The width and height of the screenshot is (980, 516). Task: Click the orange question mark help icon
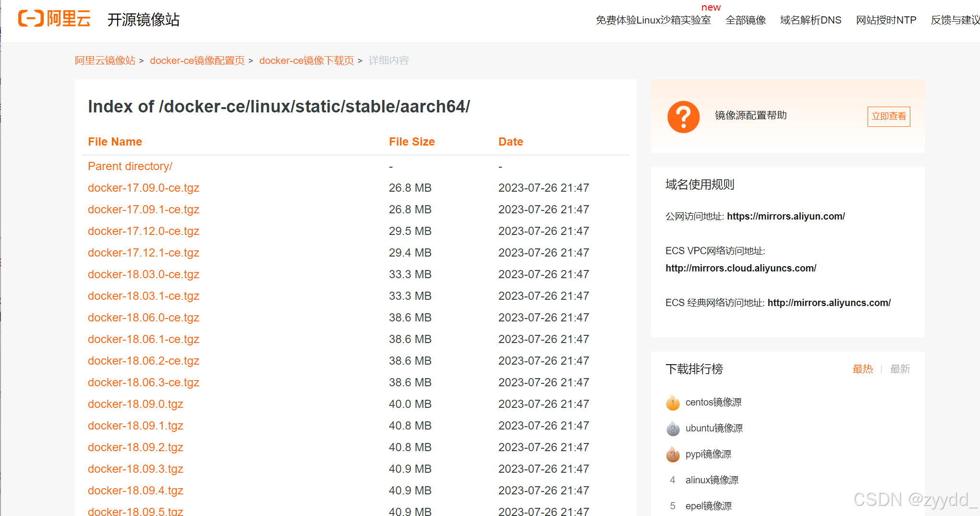(x=683, y=117)
